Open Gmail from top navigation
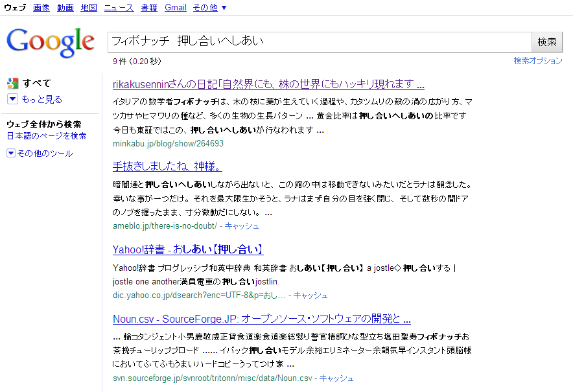Screen dimensions: 573x392 (x=176, y=8)
